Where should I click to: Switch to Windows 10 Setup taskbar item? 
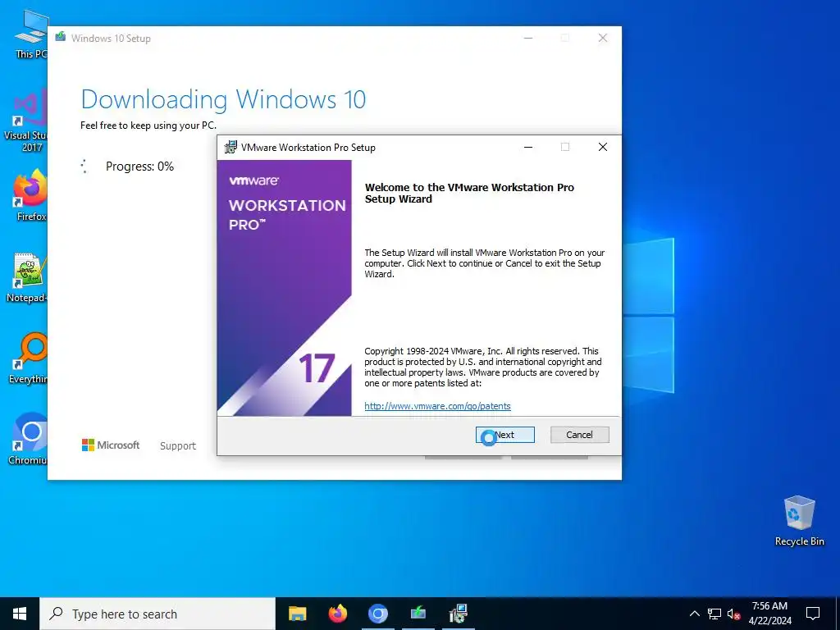click(418, 614)
